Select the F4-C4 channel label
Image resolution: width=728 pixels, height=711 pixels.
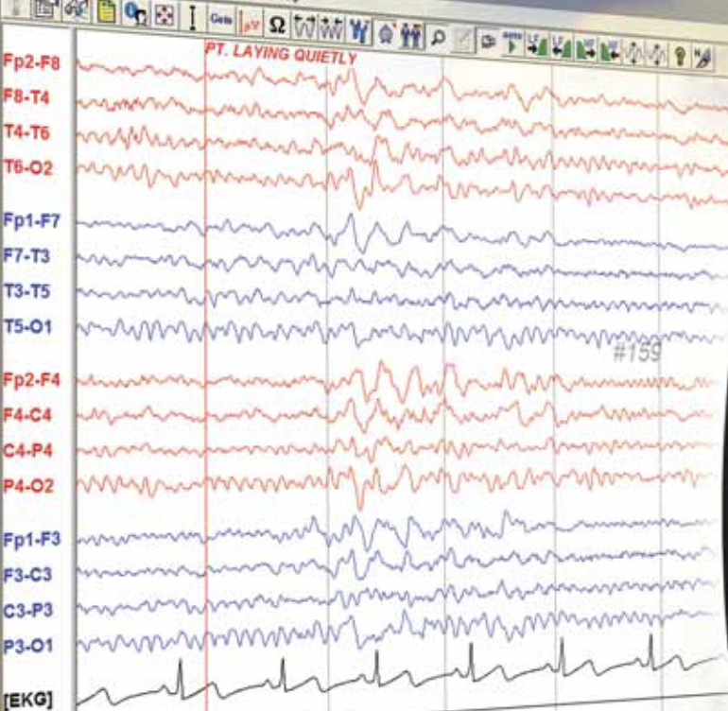coord(27,415)
